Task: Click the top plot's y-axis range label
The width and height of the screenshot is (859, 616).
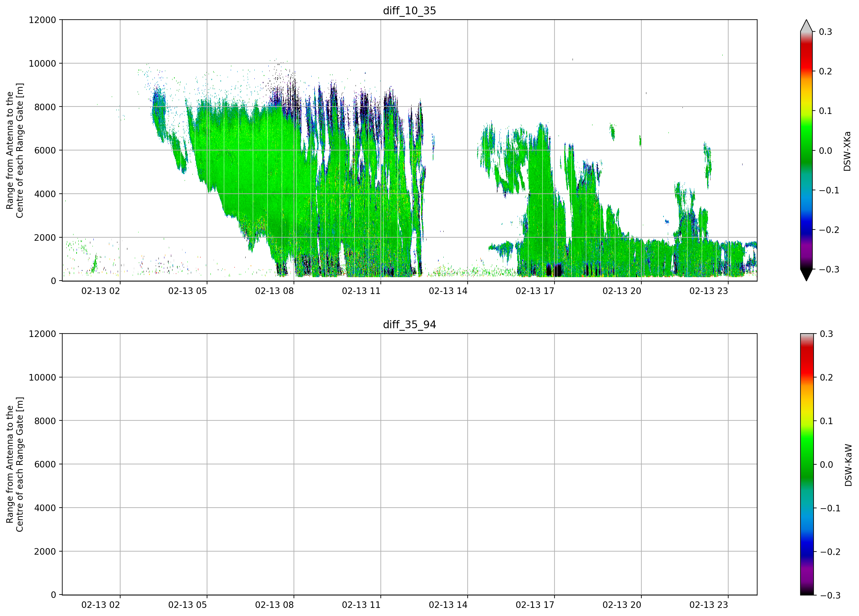Action: click(x=15, y=150)
